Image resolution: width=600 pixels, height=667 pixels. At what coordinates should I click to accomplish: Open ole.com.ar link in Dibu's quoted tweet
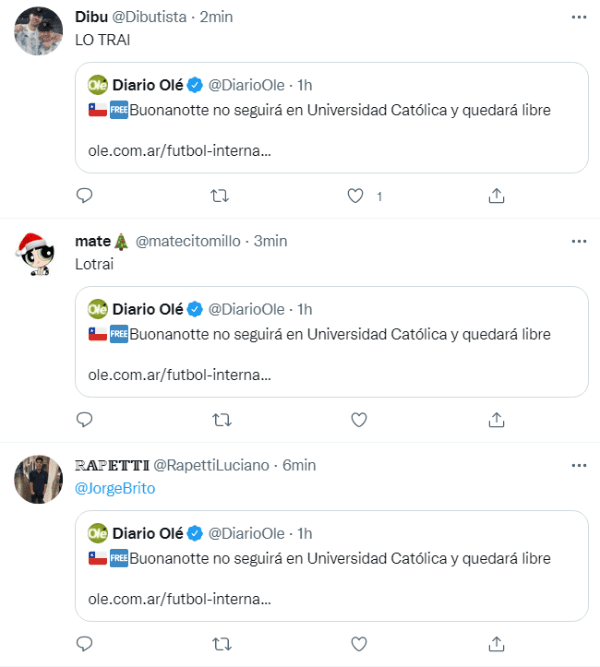click(173, 152)
